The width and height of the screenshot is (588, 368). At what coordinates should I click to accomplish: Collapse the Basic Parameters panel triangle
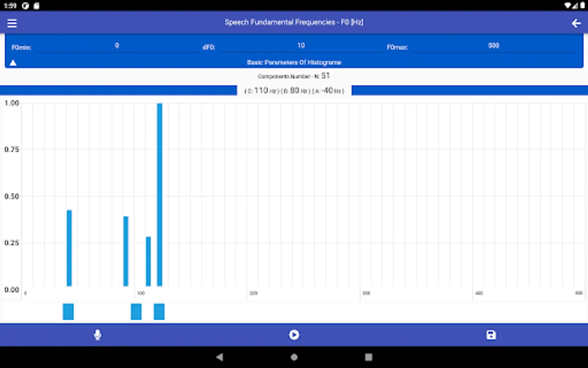pos(13,63)
